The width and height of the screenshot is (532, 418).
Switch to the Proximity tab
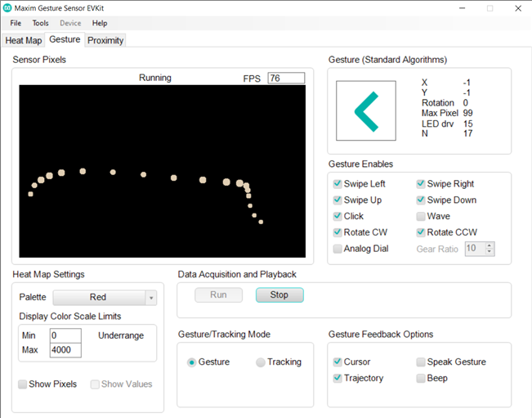point(105,40)
